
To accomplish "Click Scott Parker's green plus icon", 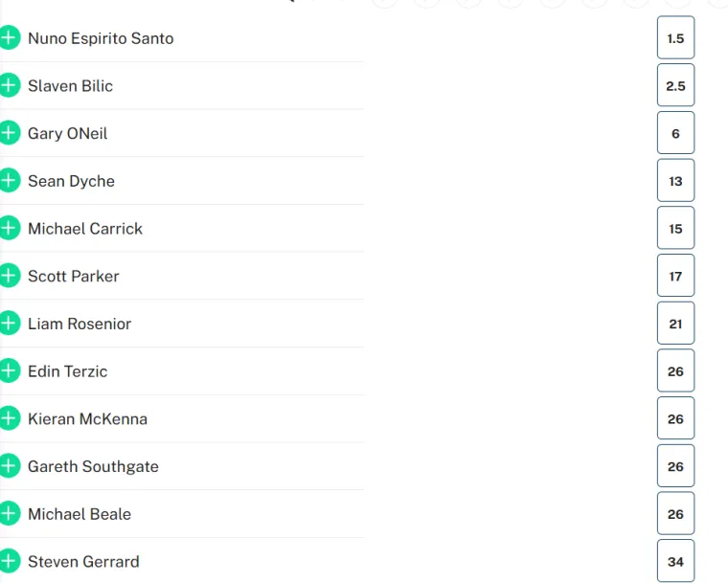I will (x=9, y=276).
